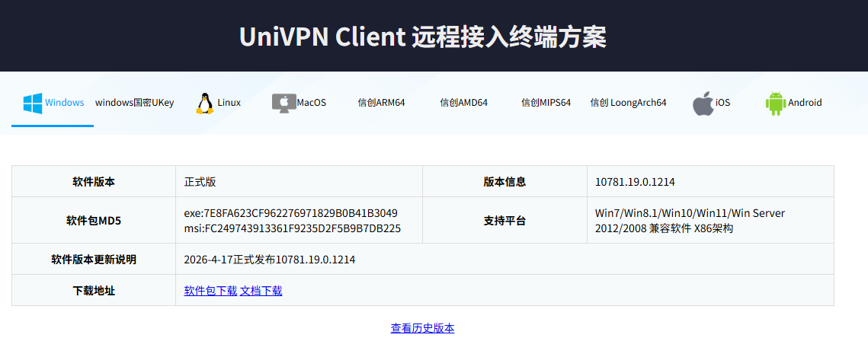This screenshot has height=357, width=868.
Task: Click the green Android robot icon
Action: pyautogui.click(x=776, y=104)
